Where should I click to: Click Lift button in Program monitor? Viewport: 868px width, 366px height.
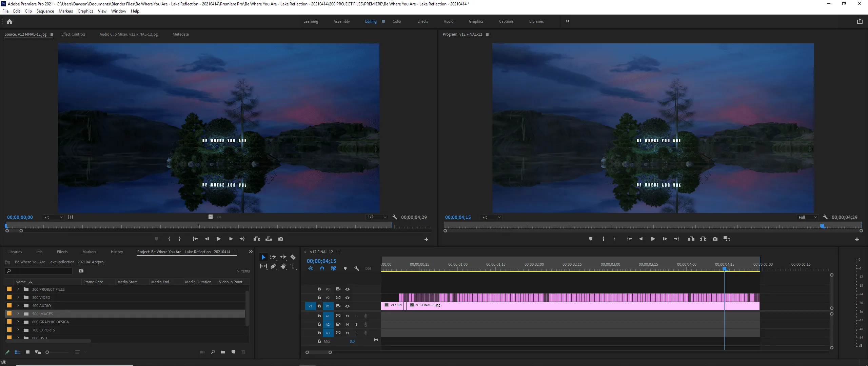tap(691, 239)
